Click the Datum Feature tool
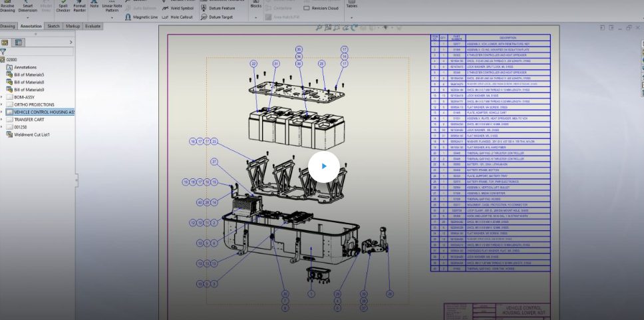The width and height of the screenshot is (644, 320). pos(218,8)
